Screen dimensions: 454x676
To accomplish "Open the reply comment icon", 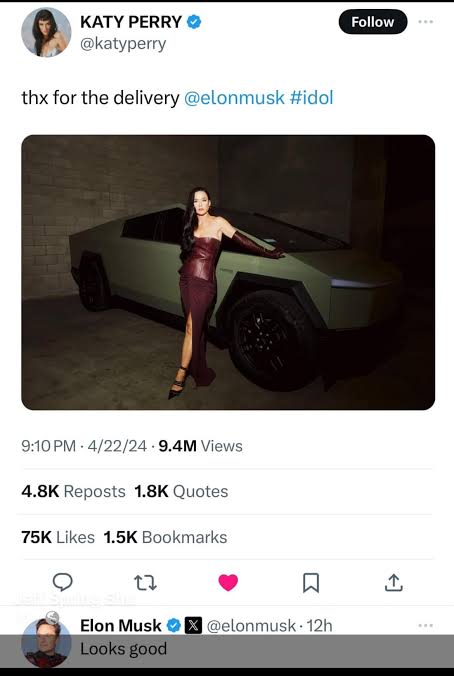I will tap(63, 582).
